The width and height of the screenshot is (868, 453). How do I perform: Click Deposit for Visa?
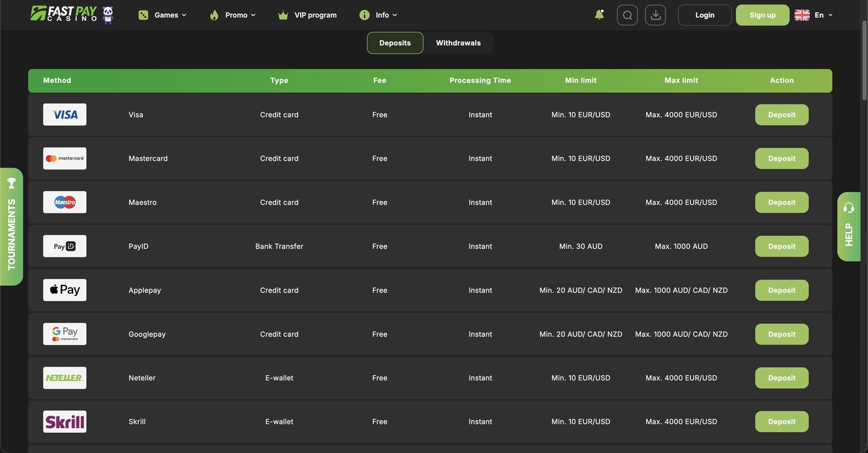coord(782,115)
